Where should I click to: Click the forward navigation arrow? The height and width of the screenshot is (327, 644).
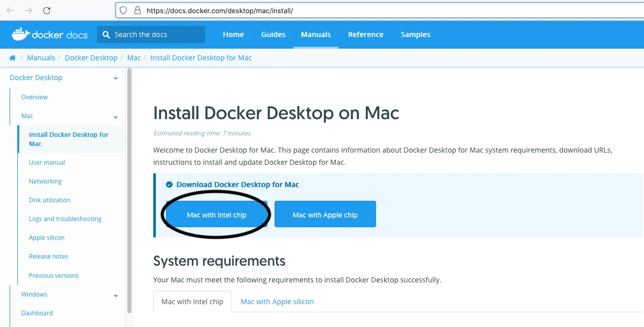28,10
